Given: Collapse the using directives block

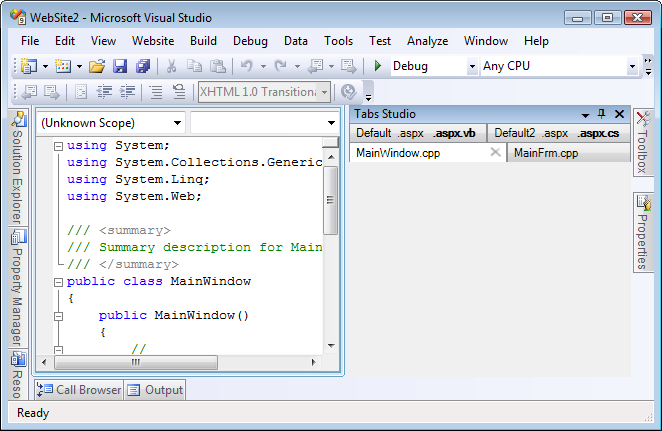Looking at the screenshot, I should pyautogui.click(x=58, y=145).
